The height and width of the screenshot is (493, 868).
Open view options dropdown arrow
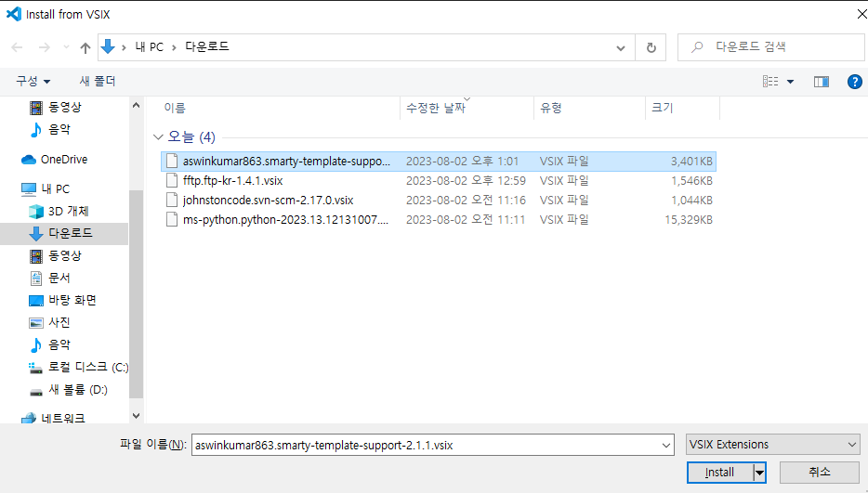pos(791,82)
